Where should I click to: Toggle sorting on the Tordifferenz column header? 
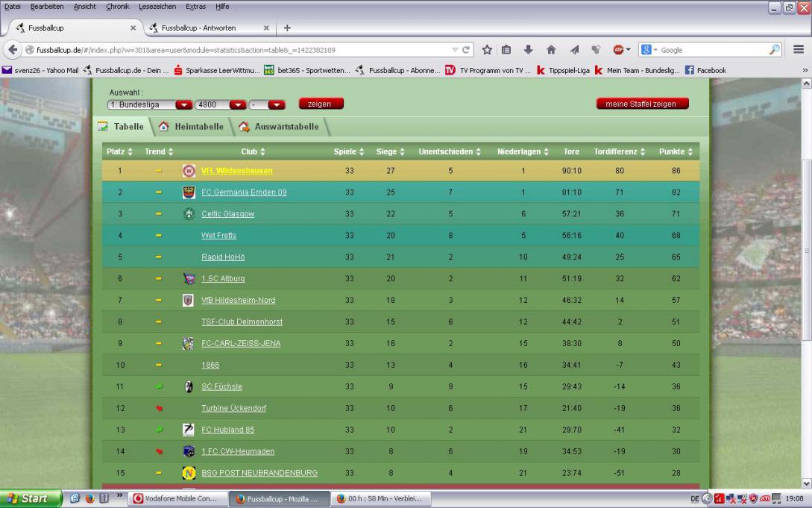pyautogui.click(x=620, y=152)
